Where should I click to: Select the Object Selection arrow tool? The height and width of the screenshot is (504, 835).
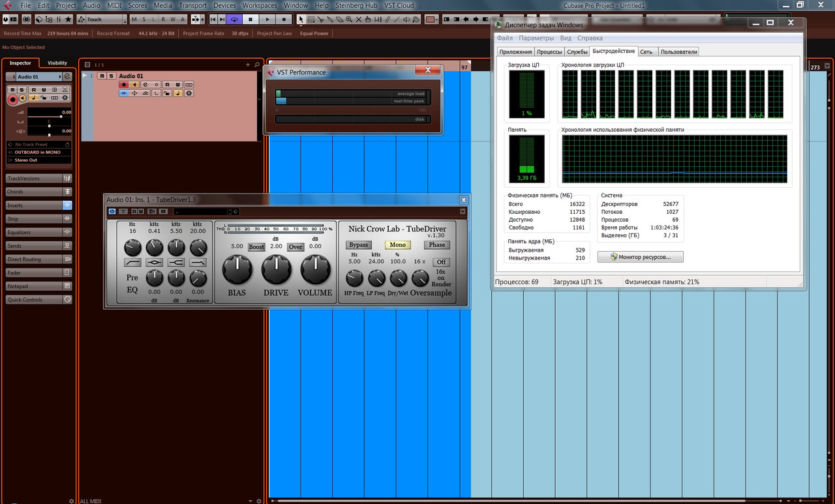point(301,20)
